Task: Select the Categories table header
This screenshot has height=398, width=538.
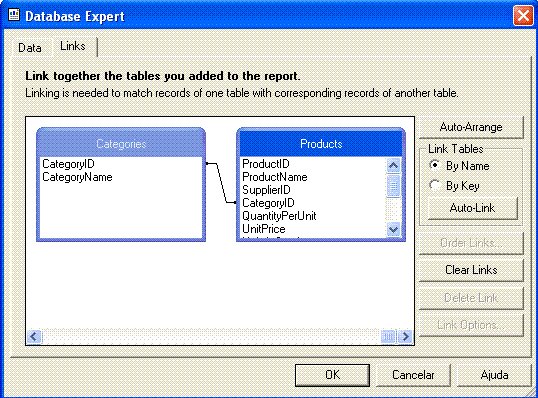Action: 121,144
